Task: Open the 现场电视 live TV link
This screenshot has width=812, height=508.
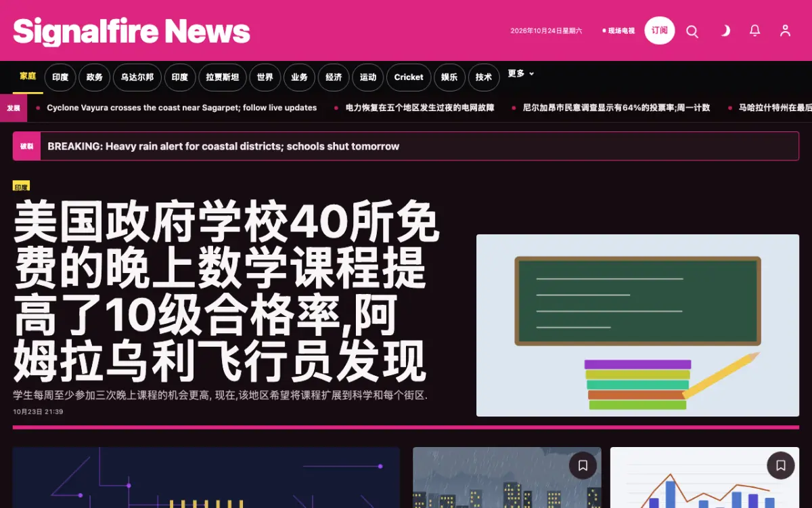Action: point(618,31)
